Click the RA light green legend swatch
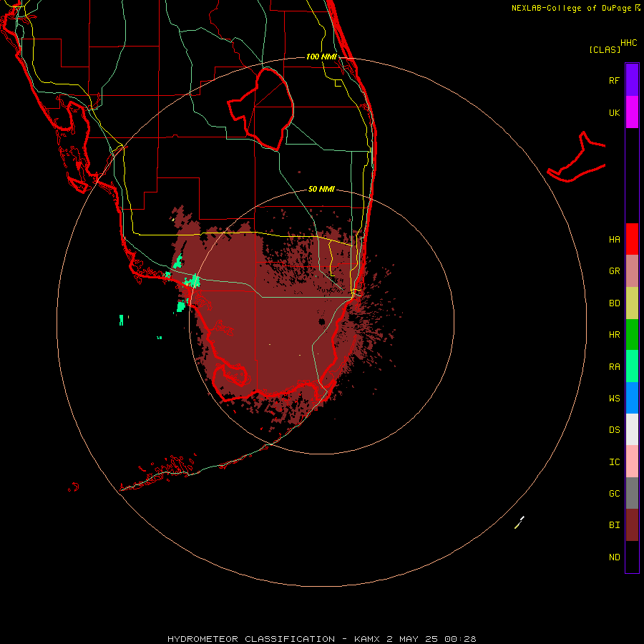 click(x=632, y=366)
